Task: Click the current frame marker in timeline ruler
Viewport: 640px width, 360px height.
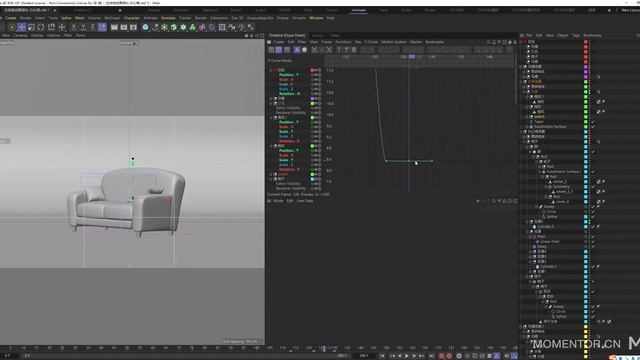Action: click(x=412, y=57)
